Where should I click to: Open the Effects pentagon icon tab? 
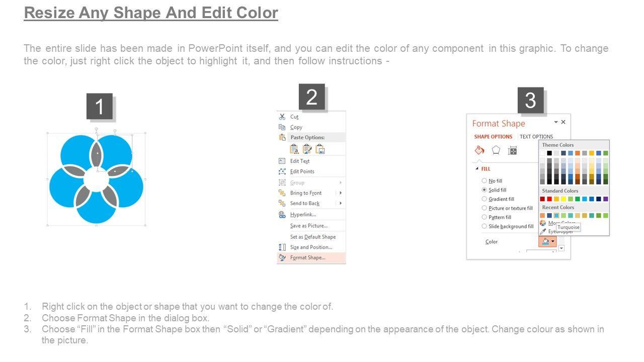tap(496, 150)
